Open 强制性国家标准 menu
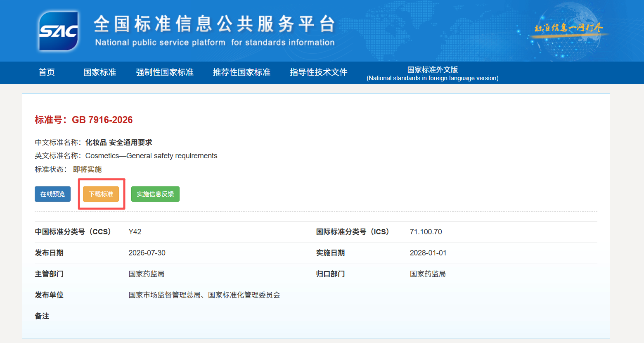The image size is (644, 343). 165,72
